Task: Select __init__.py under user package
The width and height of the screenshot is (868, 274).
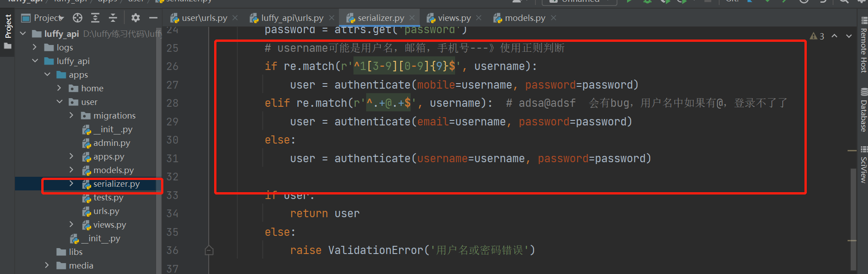Action: (x=108, y=129)
